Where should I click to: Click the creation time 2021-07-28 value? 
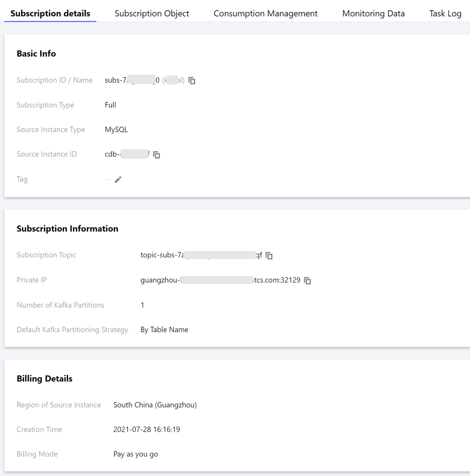146,429
